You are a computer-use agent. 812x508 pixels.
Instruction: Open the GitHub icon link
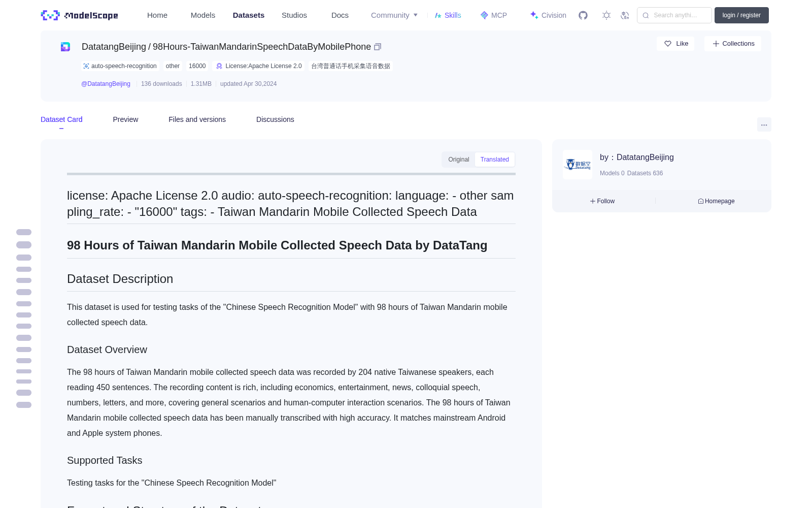[583, 15]
